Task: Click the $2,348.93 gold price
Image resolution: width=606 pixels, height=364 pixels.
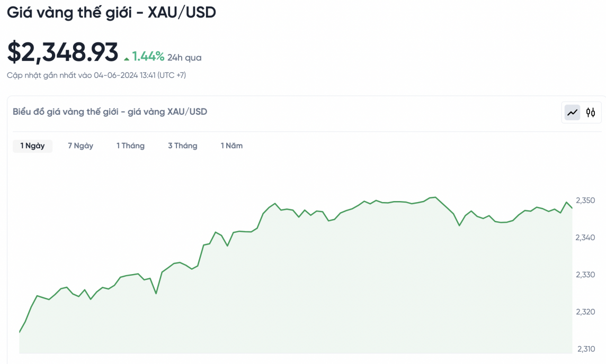Action: point(63,52)
